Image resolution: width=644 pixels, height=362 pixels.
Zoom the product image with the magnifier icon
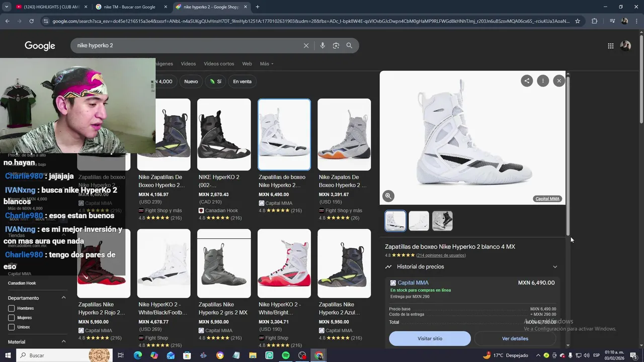click(388, 196)
